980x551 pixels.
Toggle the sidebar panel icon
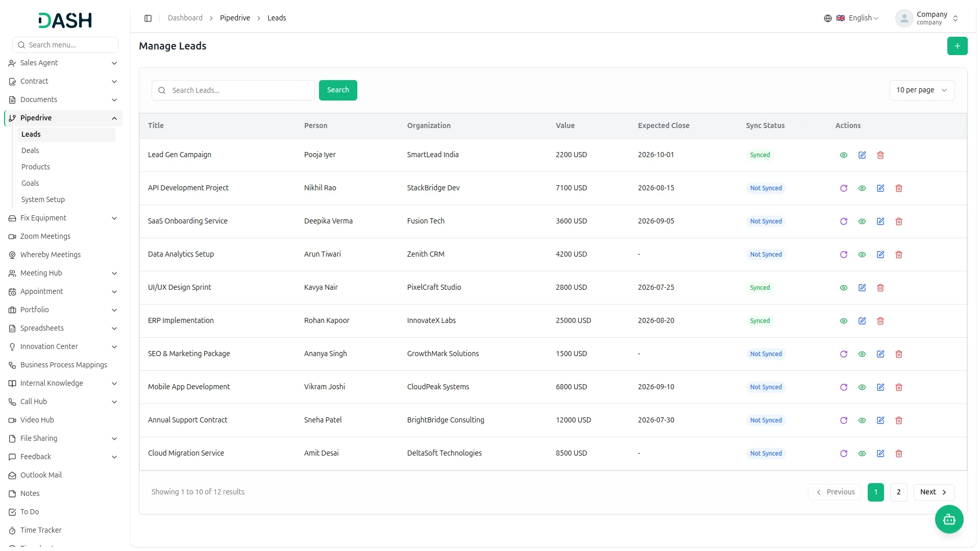point(148,18)
